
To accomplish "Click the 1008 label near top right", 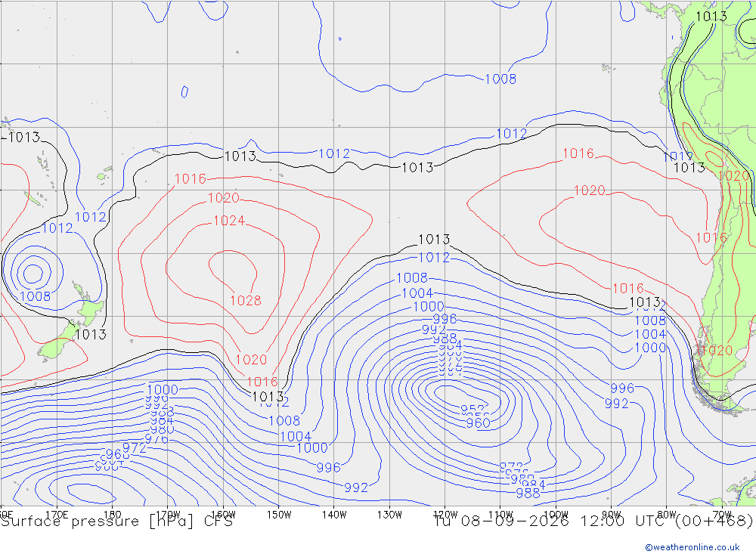I will click(x=500, y=79).
